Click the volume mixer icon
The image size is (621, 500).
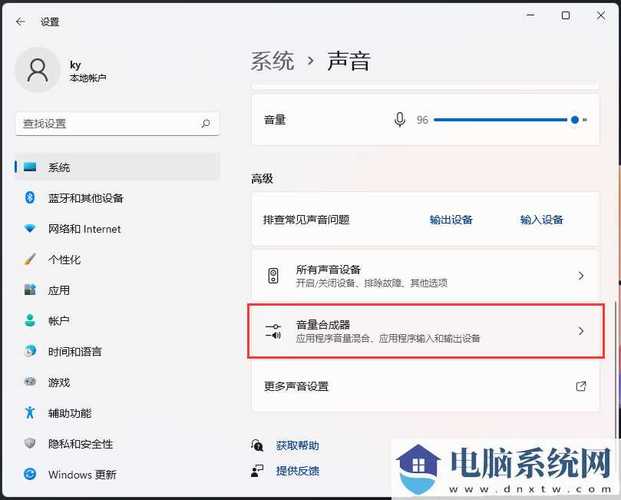pos(273,331)
